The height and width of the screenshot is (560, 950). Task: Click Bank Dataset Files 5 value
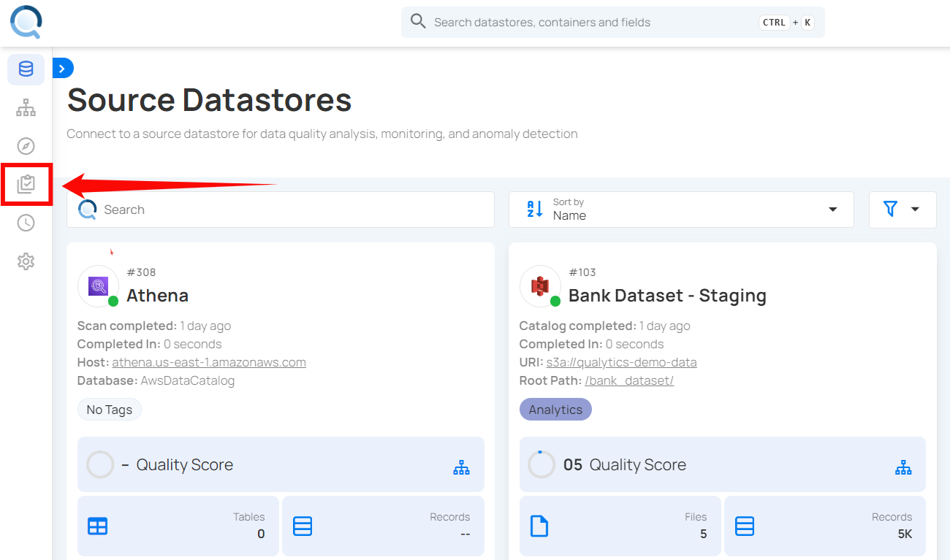(x=703, y=534)
